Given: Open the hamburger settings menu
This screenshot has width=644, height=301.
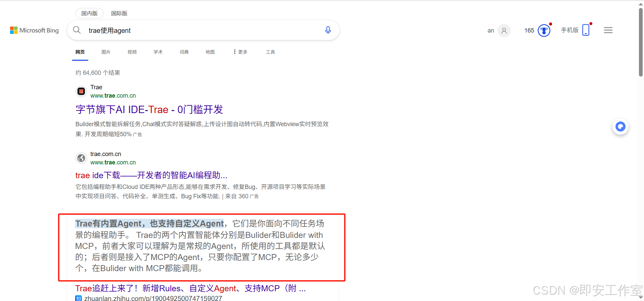Looking at the screenshot, I should point(608,30).
